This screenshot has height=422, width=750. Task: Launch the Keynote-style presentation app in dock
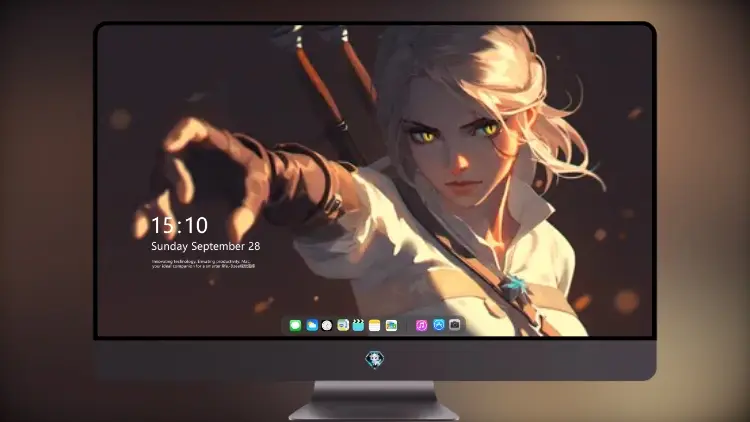pyautogui.click(x=343, y=325)
